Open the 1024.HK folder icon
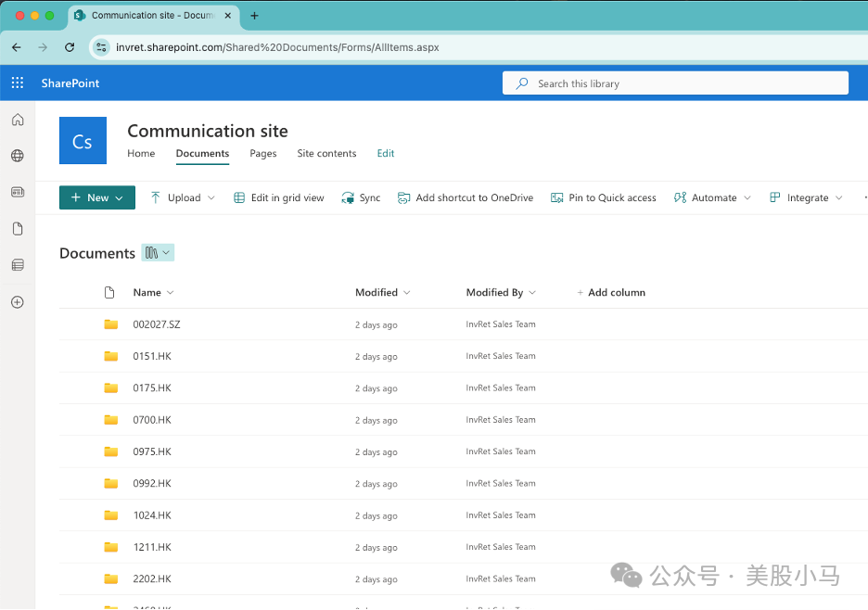868x610 pixels. coord(110,515)
